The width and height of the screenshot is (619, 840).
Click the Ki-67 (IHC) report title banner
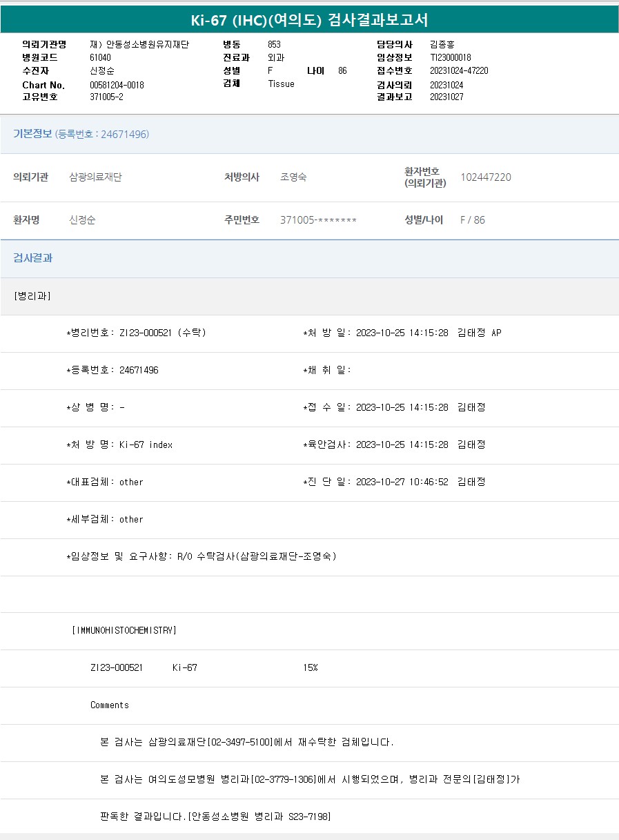pos(309,19)
